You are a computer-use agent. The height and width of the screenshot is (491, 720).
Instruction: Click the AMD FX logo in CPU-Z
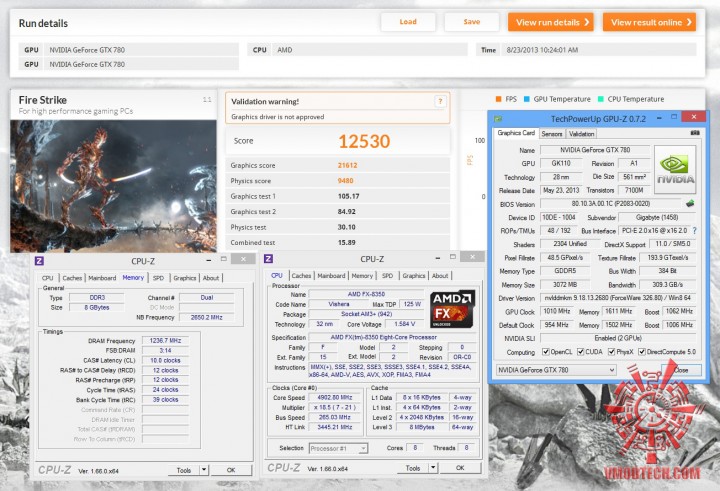[x=452, y=309]
